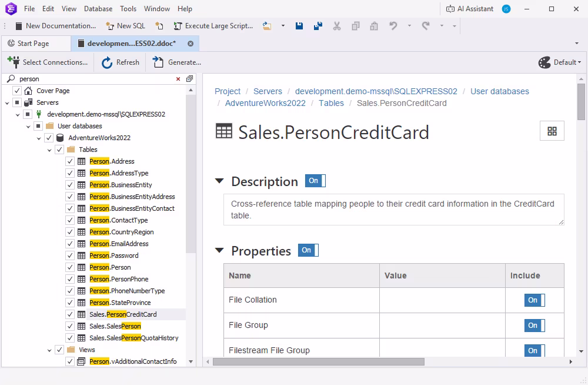
Task: Click the Generate documentation icon
Action: pos(158,62)
